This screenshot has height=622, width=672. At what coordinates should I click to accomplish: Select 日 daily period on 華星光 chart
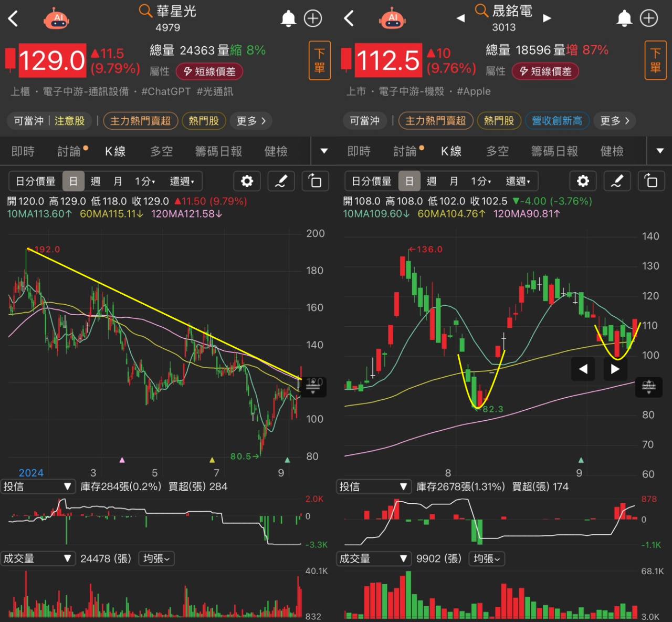[73, 181]
